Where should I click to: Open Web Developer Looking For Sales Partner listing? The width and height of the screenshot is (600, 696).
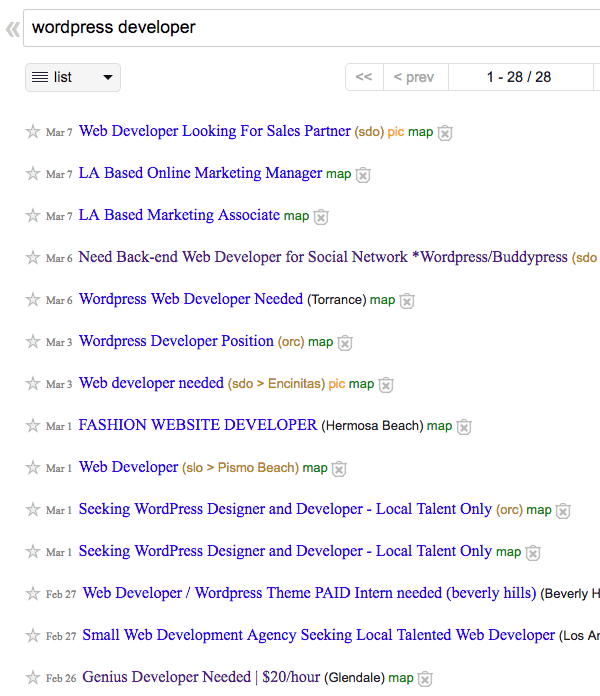tap(215, 131)
